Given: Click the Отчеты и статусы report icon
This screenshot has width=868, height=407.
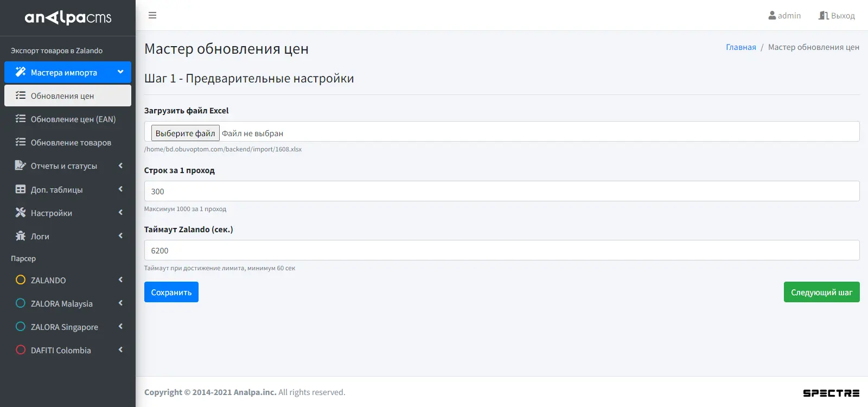Looking at the screenshot, I should tap(21, 166).
